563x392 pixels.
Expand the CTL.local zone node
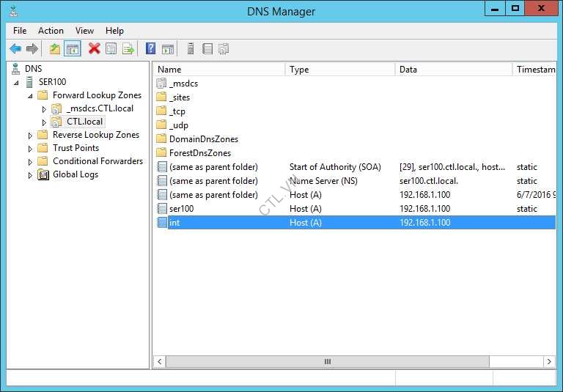click(44, 122)
